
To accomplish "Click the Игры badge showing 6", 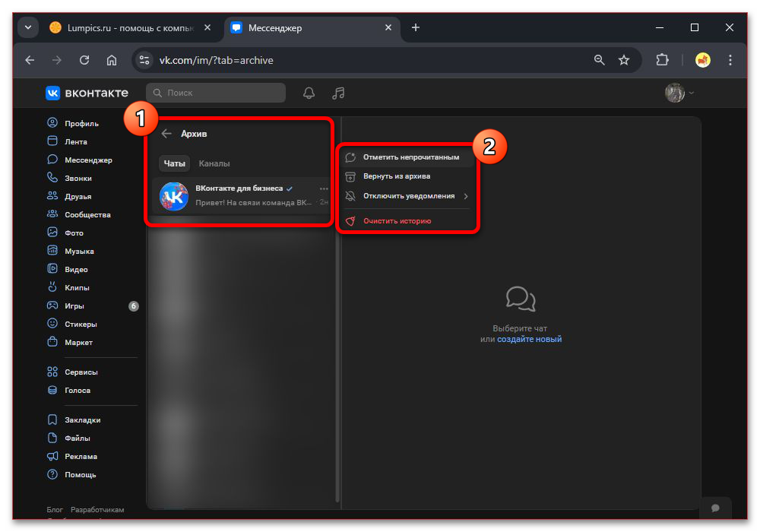I will 133,306.
